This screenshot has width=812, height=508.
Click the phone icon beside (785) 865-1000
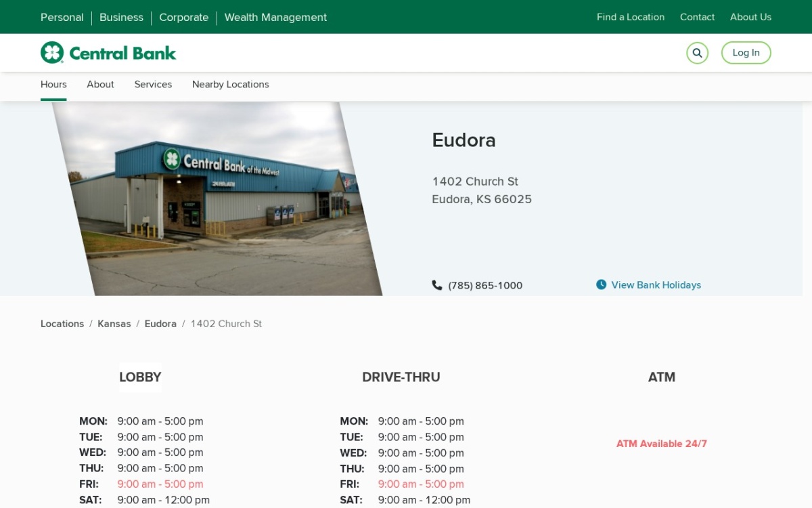click(437, 285)
